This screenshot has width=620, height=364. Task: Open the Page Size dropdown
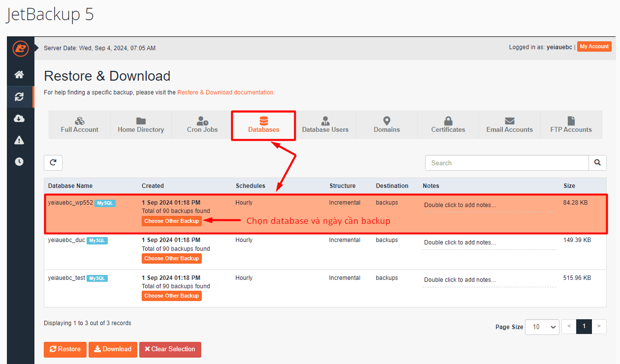542,327
